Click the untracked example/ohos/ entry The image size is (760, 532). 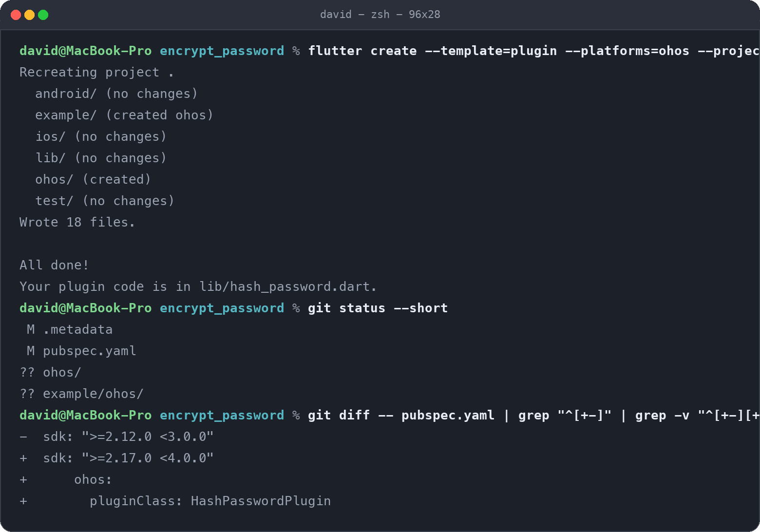[81, 394]
